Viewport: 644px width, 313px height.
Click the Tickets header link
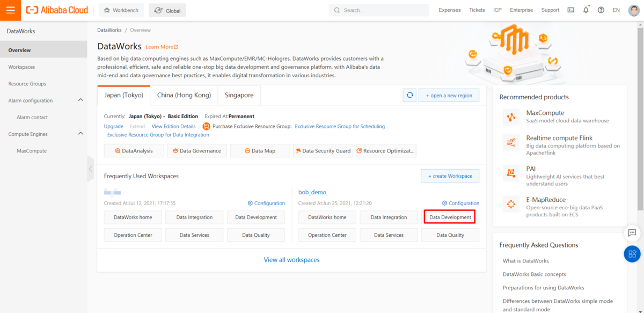coord(477,10)
